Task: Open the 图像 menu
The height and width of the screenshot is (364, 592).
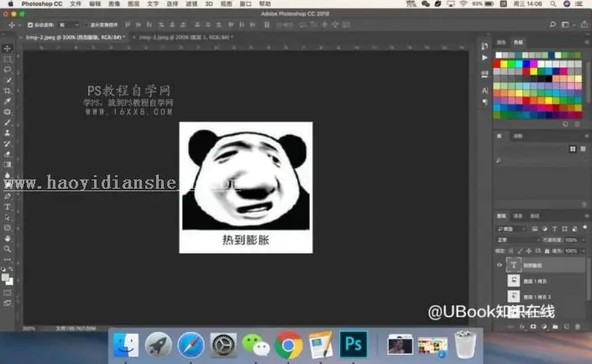Action: [114, 3]
